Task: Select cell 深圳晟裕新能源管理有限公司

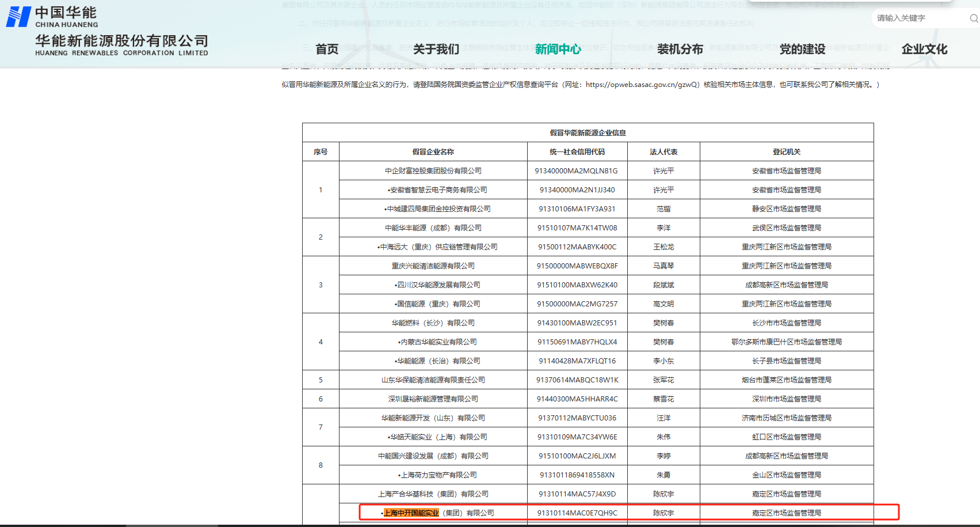Action: pyautogui.click(x=433, y=399)
